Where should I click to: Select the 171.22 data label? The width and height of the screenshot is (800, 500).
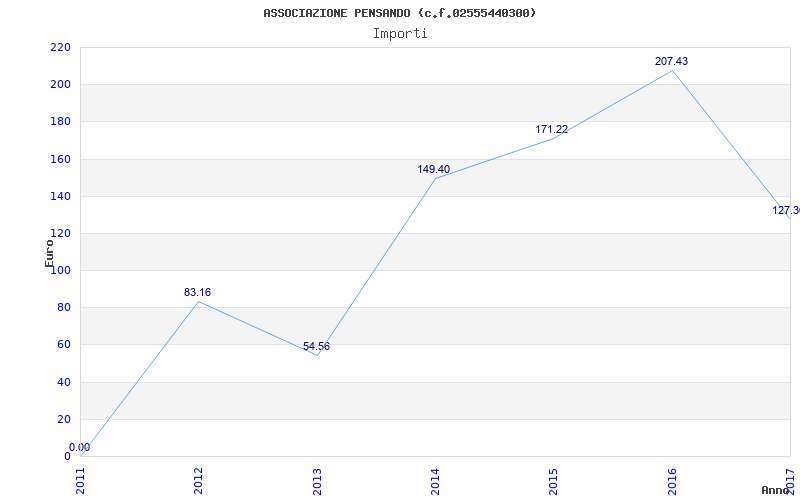(552, 130)
